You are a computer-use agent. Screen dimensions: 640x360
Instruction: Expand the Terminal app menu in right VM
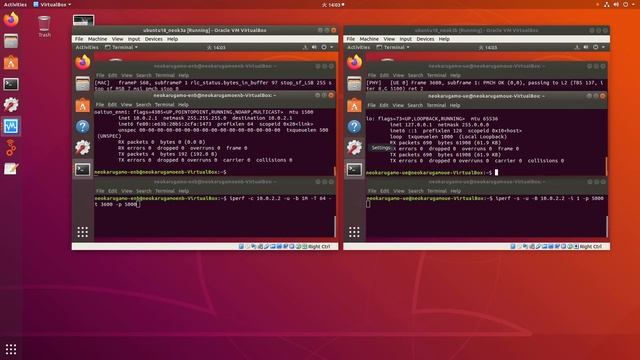(393, 47)
